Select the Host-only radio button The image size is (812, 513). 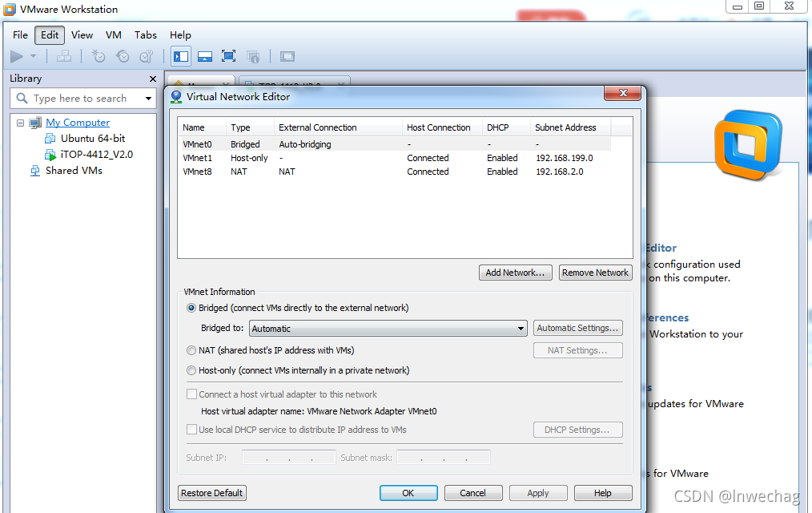(x=191, y=370)
